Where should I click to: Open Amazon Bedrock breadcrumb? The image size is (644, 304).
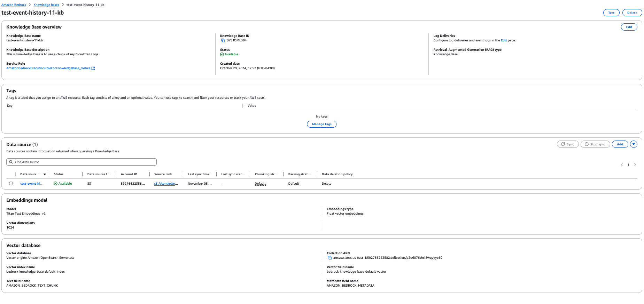pos(14,5)
